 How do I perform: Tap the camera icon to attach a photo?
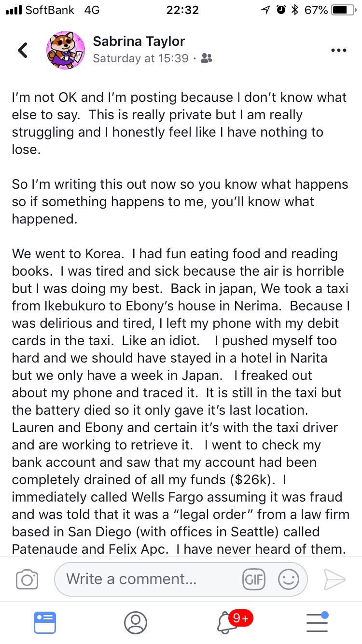click(x=27, y=579)
